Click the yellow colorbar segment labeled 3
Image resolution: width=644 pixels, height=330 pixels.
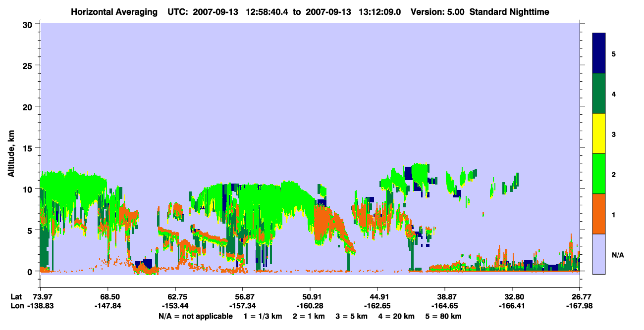tap(599, 134)
